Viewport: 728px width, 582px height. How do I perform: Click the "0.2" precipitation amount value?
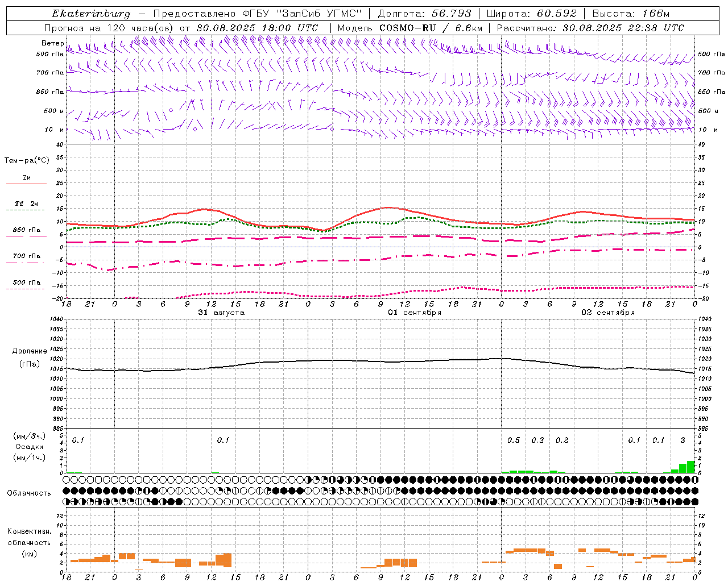tap(562, 440)
